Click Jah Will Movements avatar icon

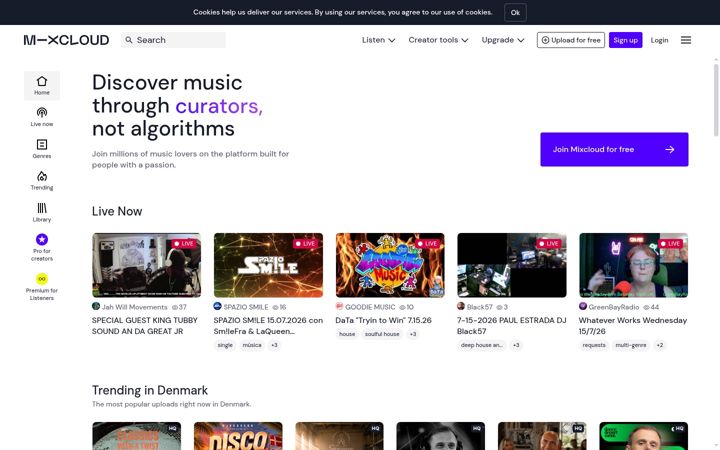pos(96,306)
